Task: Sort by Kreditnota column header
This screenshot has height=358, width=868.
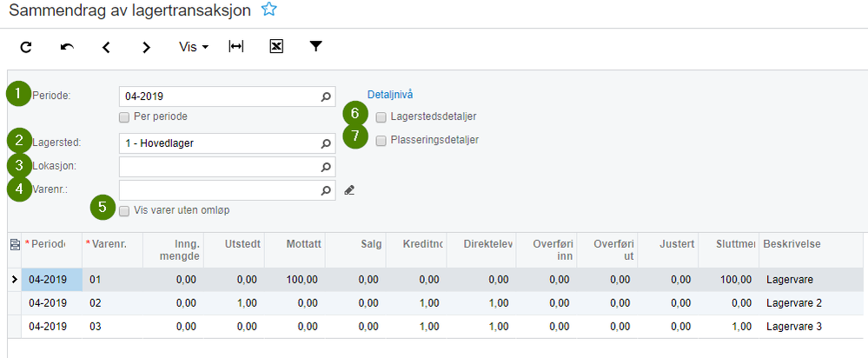Action: click(417, 250)
